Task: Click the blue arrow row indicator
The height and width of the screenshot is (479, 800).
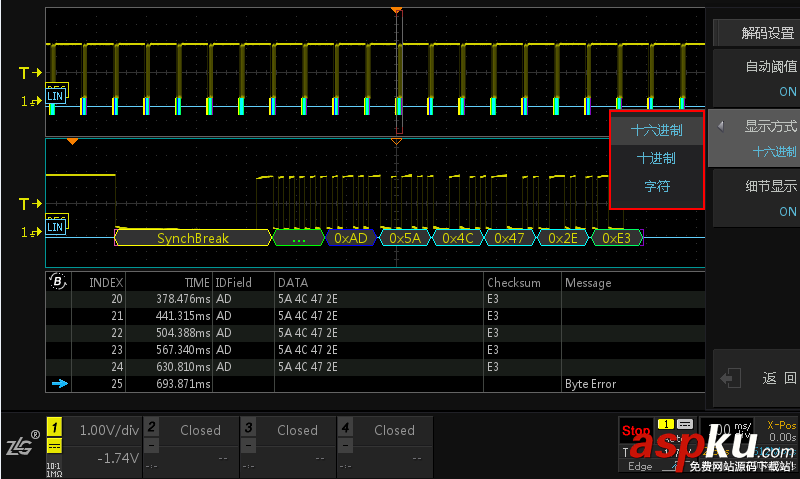Action: coord(58,384)
